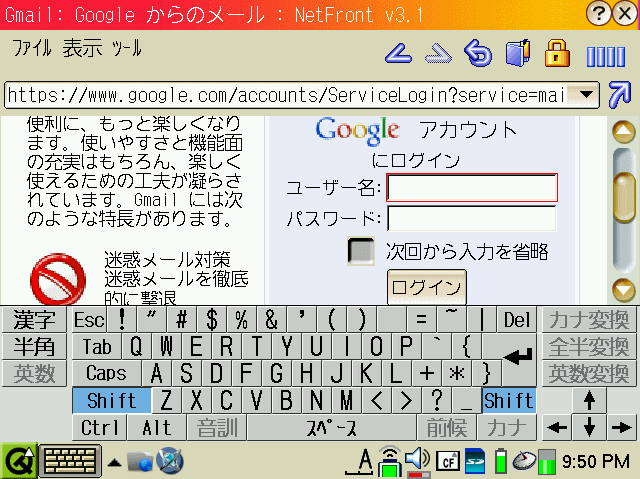Click the red no-spam prohibition image
640x479 pixels.
click(58, 279)
